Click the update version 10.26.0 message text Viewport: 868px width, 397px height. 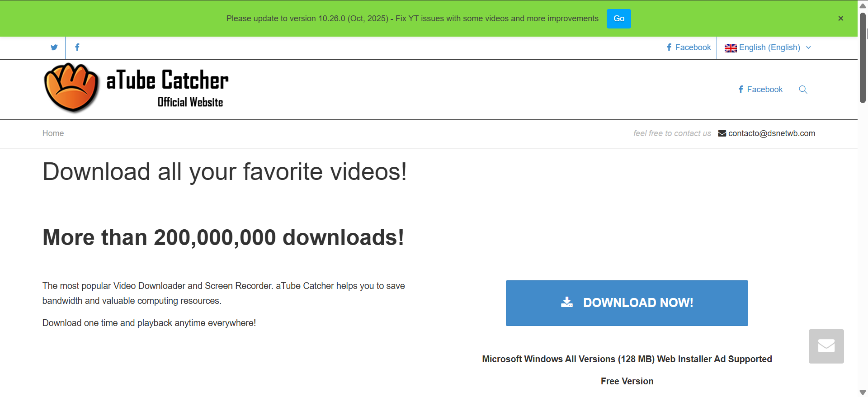pos(412,19)
